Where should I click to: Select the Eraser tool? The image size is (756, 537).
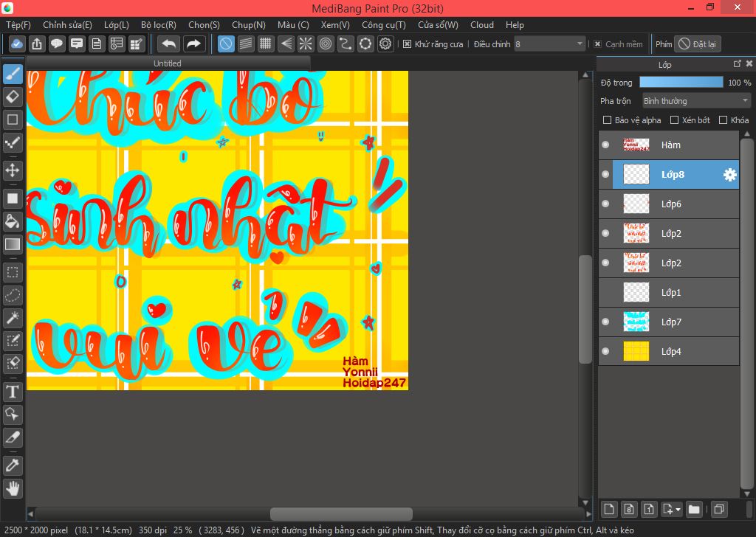click(x=13, y=97)
